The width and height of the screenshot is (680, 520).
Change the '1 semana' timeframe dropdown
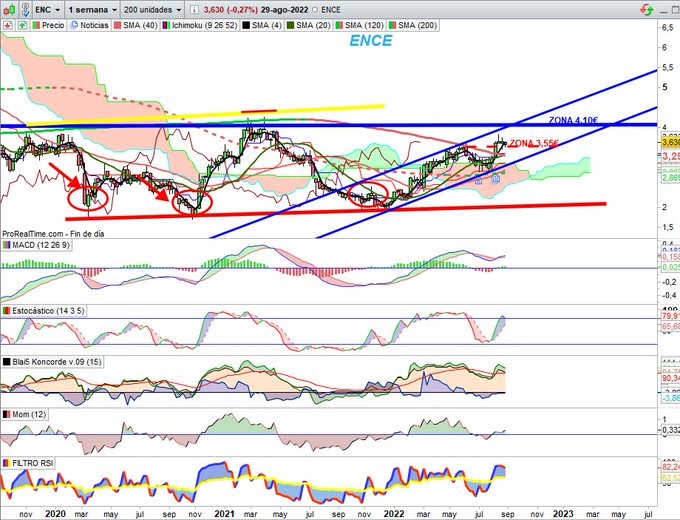point(92,9)
